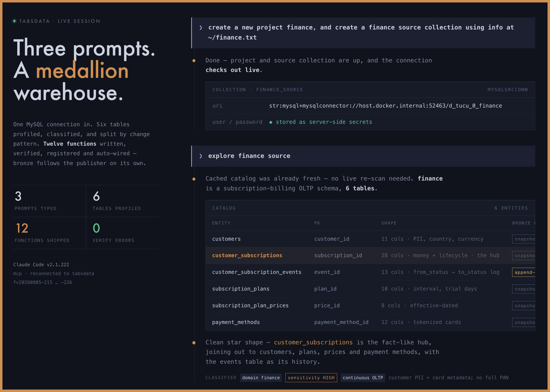Click the SHAPE column header
The height and width of the screenshot is (392, 550).
click(x=389, y=223)
